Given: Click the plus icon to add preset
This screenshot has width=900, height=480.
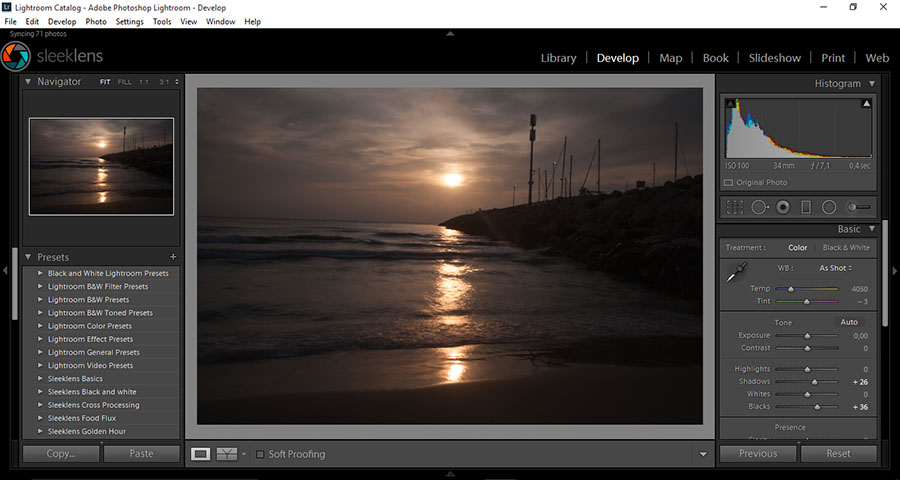Looking at the screenshot, I should point(173,257).
